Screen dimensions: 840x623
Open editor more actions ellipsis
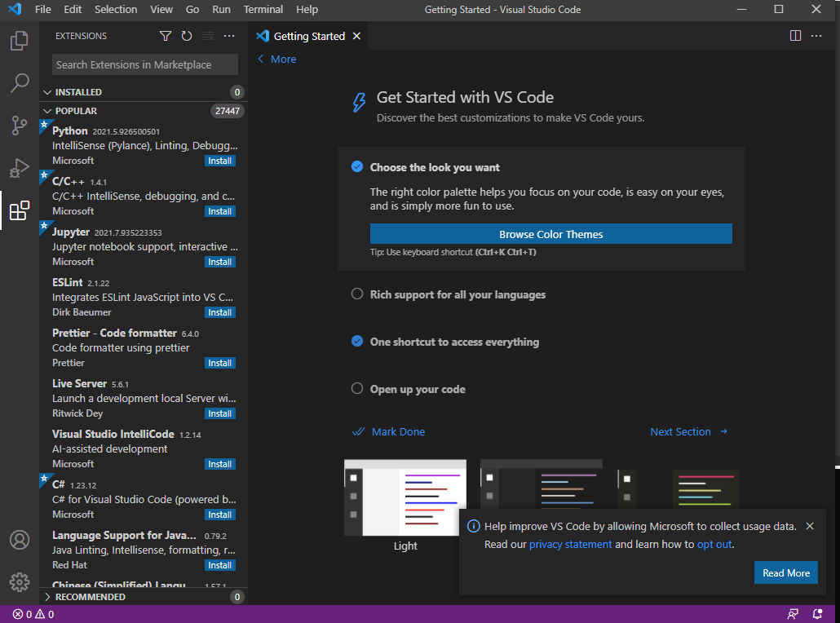(x=816, y=36)
